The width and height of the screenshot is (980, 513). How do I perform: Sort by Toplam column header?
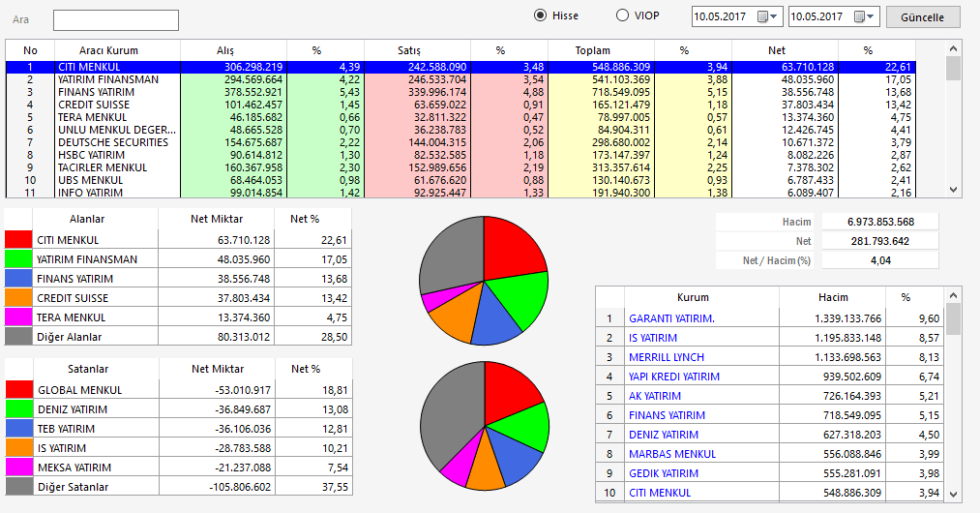click(601, 50)
